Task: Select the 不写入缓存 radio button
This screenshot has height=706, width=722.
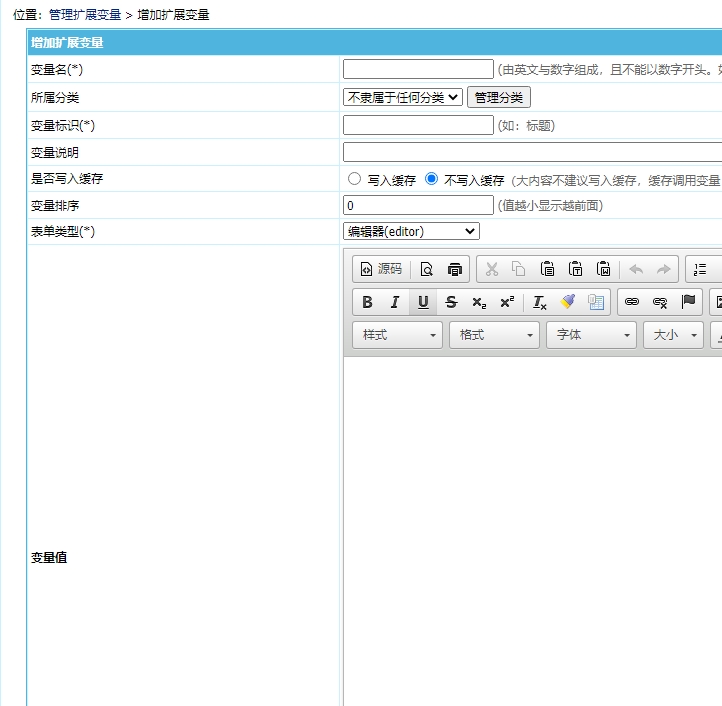Action: [432, 179]
